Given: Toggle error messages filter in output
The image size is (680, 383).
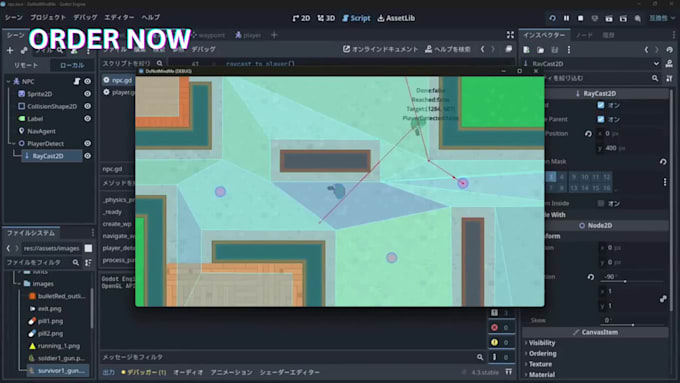Looking at the screenshot, I should 500,327.
